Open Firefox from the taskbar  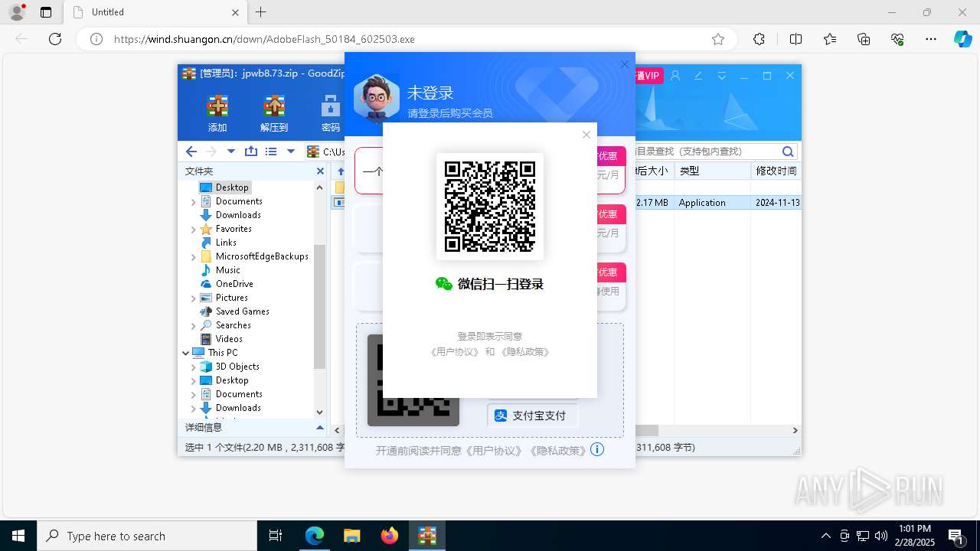[390, 536]
